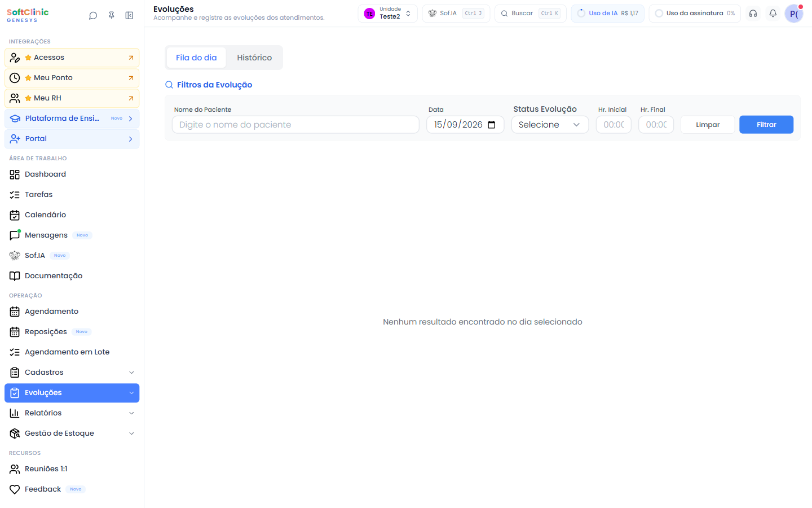Click the Hr. Final time field
This screenshot has width=812, height=508.
tap(656, 125)
